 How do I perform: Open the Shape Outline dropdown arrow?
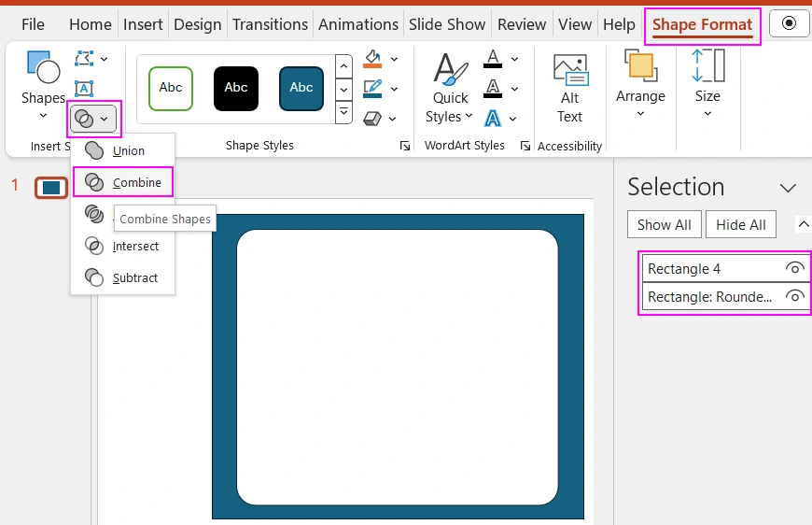pyautogui.click(x=394, y=89)
